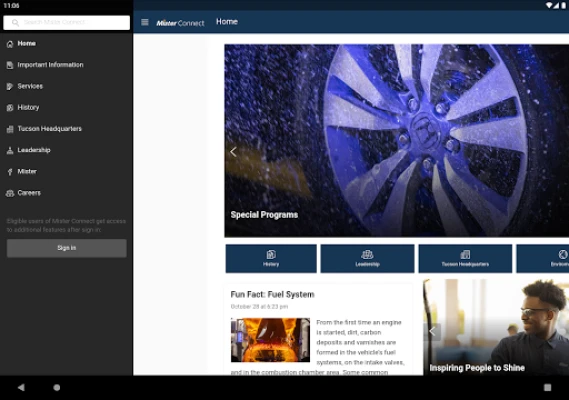Tap the Android back navigation button
The image size is (569, 400).
click(21, 388)
